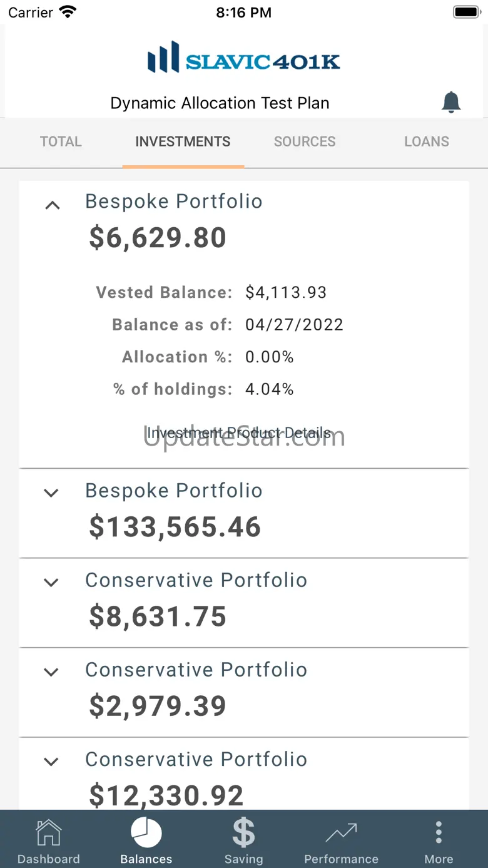Expand the $8,631.75 Conservative Portfolio
The image size is (488, 868).
pyautogui.click(x=51, y=583)
